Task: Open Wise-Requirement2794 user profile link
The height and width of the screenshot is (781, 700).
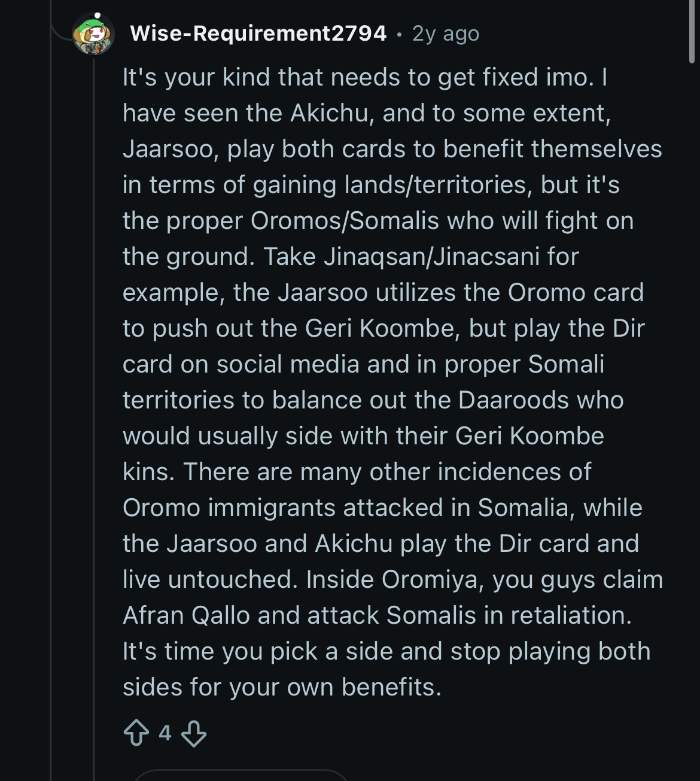Action: tap(258, 33)
